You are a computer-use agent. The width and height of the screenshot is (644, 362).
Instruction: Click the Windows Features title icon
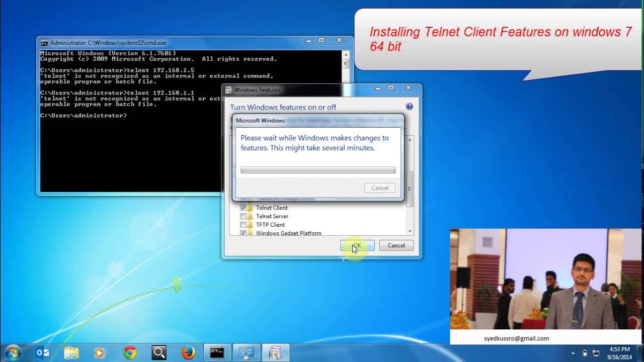pyautogui.click(x=228, y=90)
